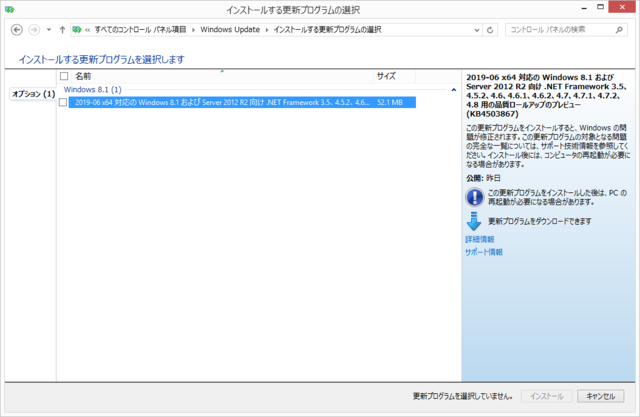
Task: Click the breadcrumb overflow '«' chevron
Action: (87, 30)
